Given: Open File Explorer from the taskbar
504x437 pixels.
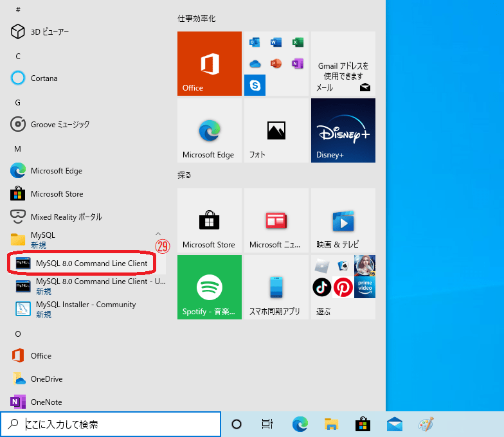Looking at the screenshot, I should (331, 424).
